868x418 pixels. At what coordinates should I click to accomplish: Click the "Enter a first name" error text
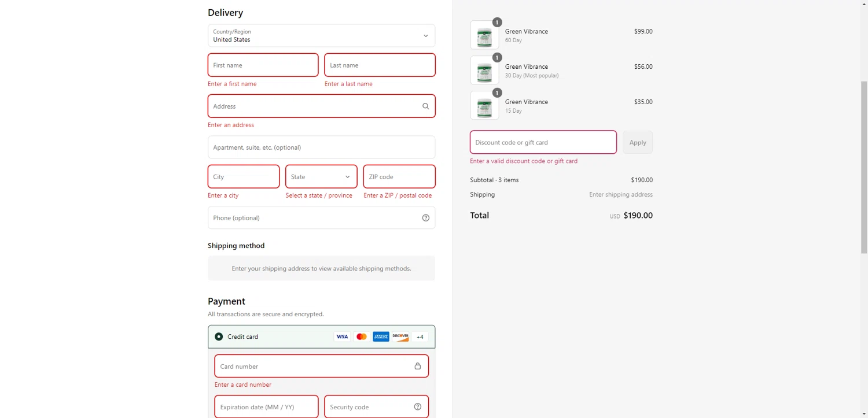coord(232,84)
